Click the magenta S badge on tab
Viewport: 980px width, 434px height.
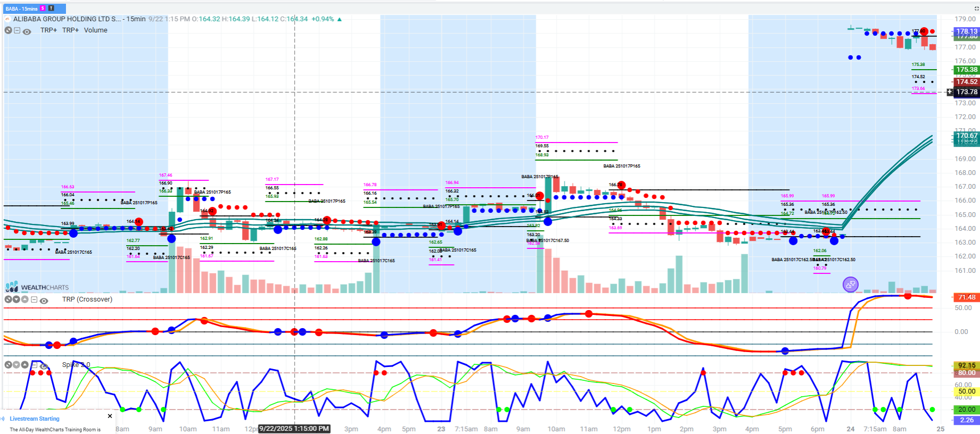[43, 9]
